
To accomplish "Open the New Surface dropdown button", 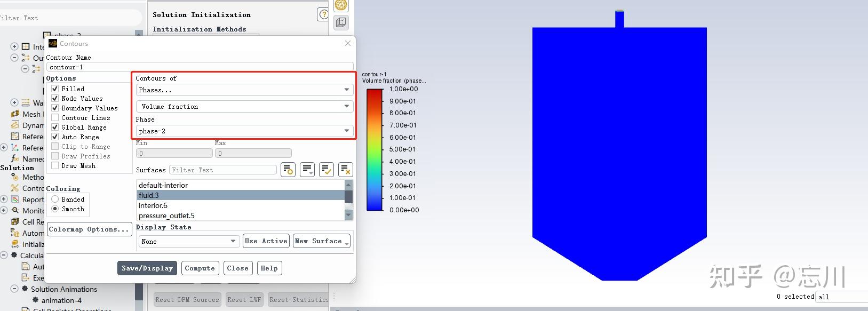I will tap(322, 241).
